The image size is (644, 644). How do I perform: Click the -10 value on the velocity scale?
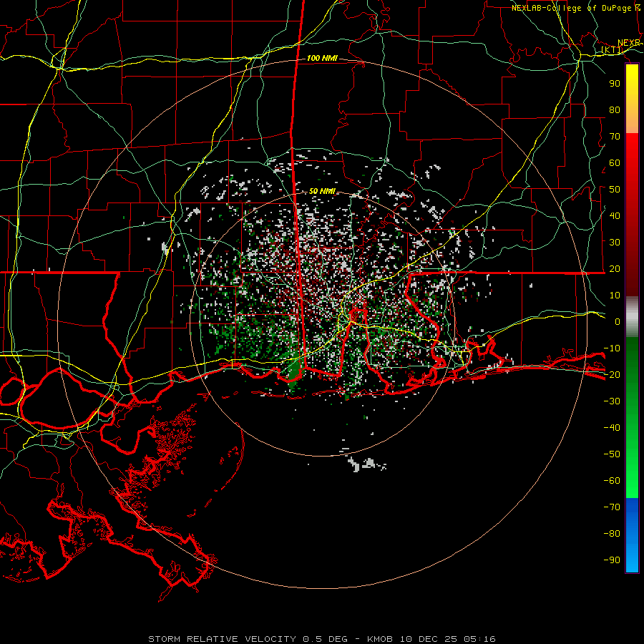click(612, 348)
